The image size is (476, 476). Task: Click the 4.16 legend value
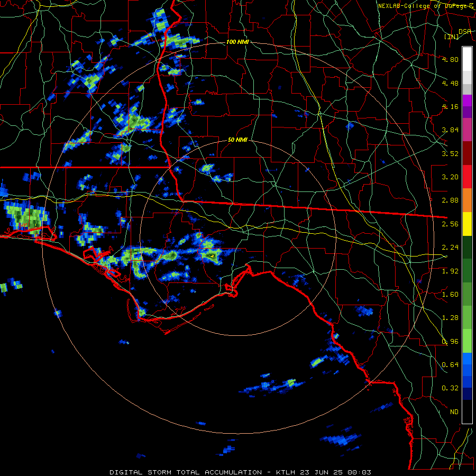(x=450, y=106)
